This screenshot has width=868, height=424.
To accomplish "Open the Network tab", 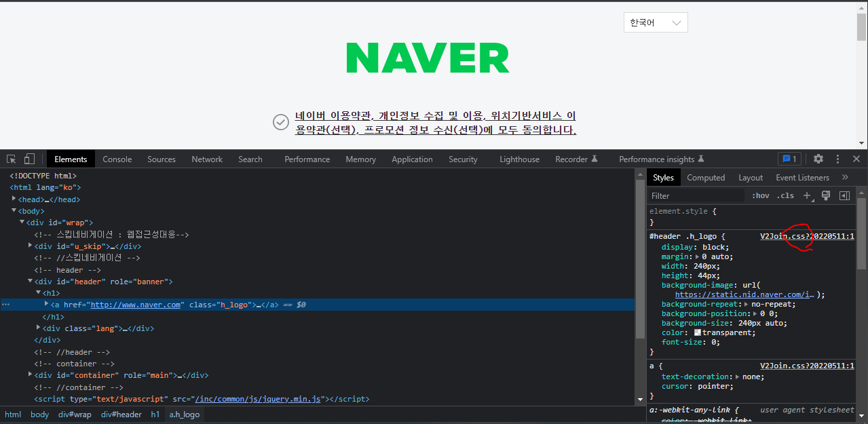I will coord(207,159).
